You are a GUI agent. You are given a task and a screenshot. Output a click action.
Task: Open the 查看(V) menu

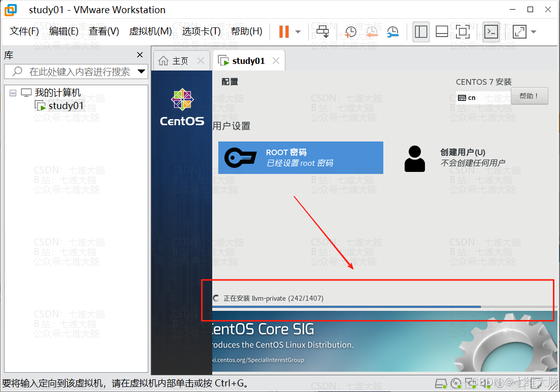pyautogui.click(x=104, y=31)
